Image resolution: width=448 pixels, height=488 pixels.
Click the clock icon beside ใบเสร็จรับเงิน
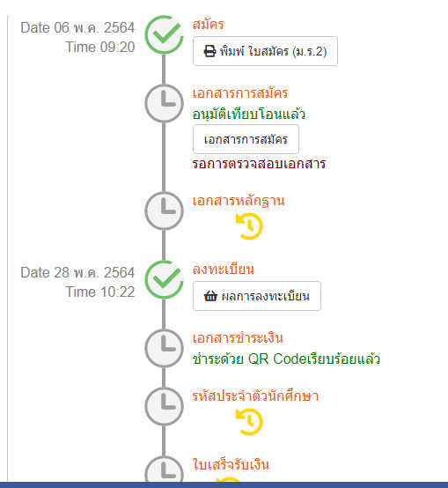pos(165,470)
